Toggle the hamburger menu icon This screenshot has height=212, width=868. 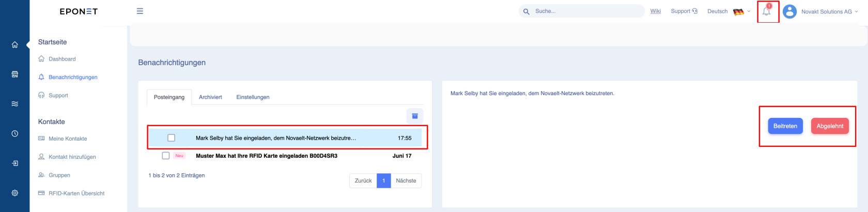click(140, 11)
